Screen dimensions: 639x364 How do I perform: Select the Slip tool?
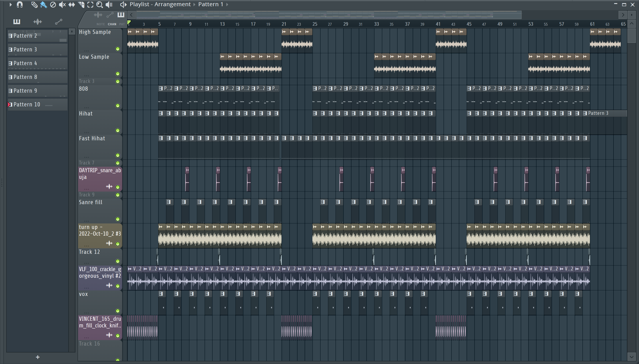[72, 4]
